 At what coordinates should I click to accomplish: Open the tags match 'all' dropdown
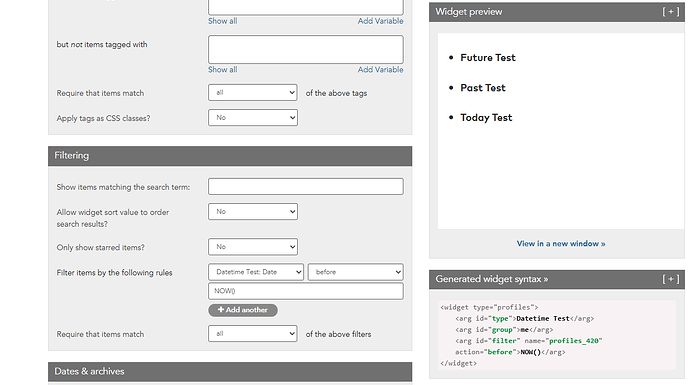253,92
